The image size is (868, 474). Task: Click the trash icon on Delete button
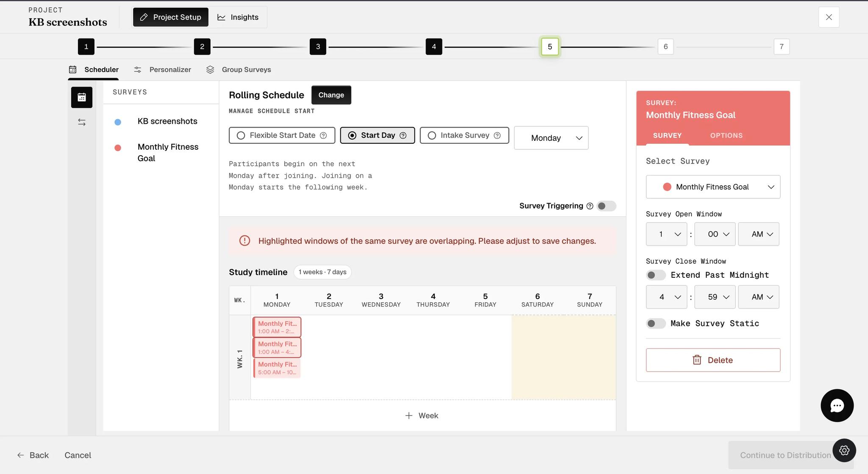coord(697,360)
